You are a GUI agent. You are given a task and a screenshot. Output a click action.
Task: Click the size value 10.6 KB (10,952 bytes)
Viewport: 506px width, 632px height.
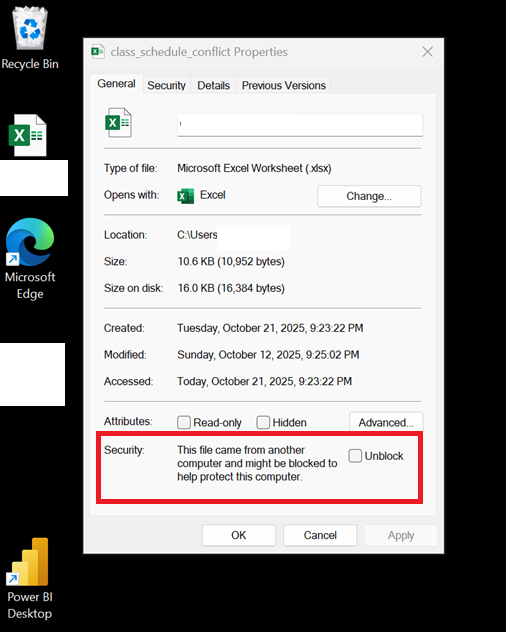click(x=231, y=262)
